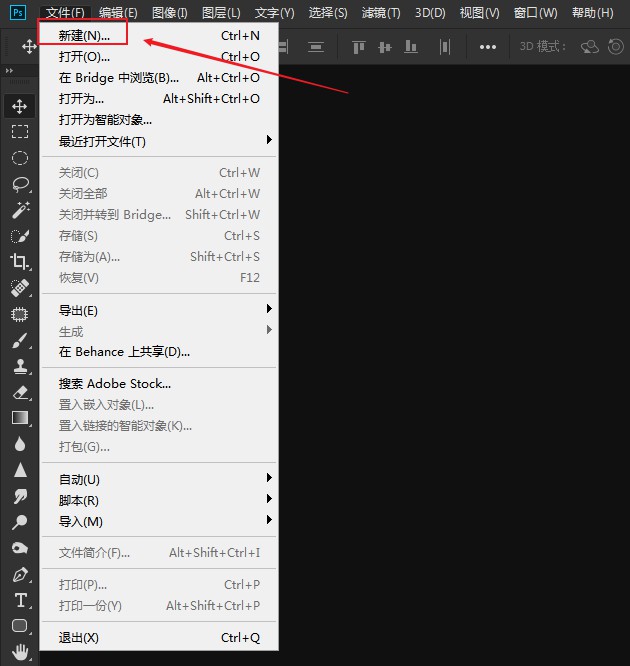Select the Move tool in the toolbox

coord(20,106)
